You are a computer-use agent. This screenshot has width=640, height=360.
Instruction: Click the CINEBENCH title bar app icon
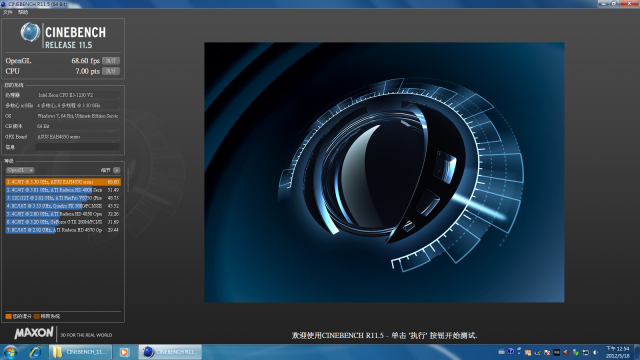(x=4, y=4)
